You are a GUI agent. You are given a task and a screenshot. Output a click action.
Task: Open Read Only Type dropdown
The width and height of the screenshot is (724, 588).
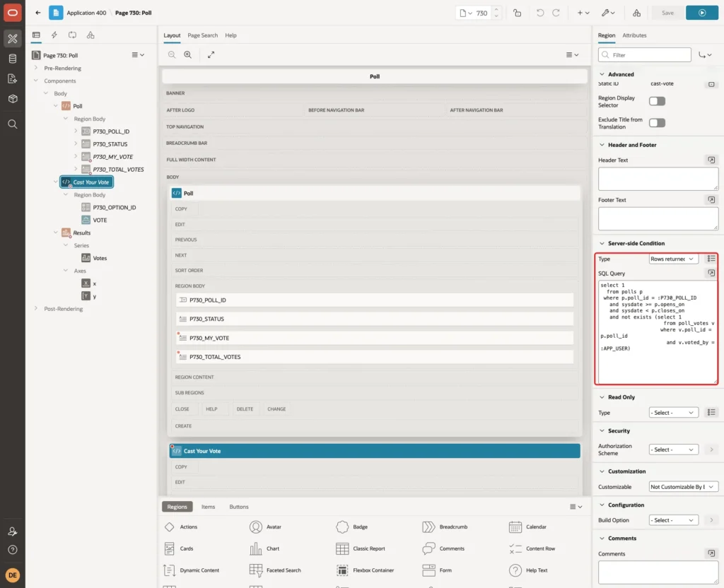point(673,413)
